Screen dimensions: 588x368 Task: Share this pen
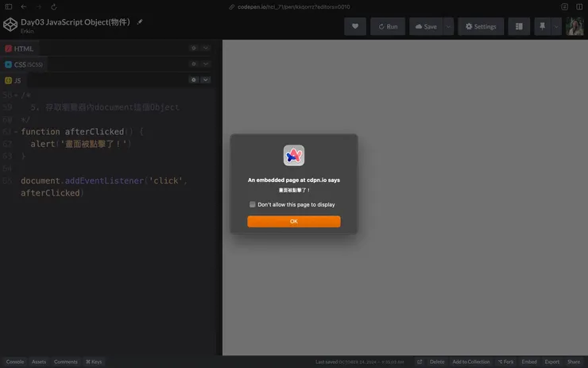pos(574,362)
